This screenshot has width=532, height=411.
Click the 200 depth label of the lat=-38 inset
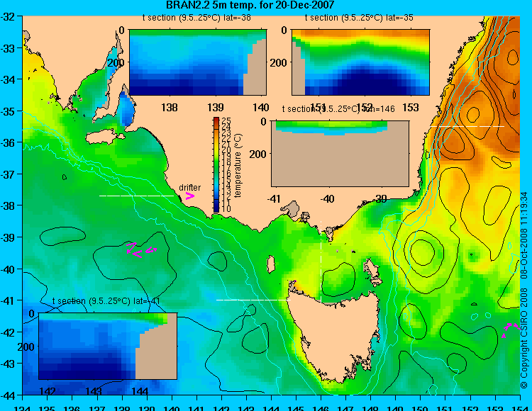(116, 62)
